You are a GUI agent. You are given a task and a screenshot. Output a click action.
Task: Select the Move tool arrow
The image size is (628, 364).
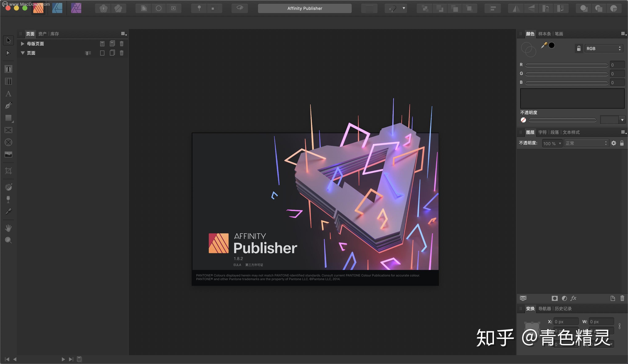click(x=8, y=40)
